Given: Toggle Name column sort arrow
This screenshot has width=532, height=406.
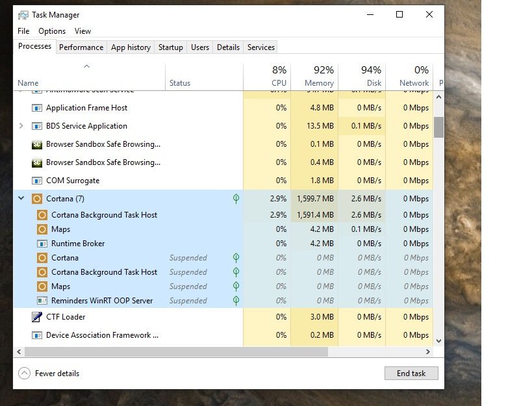Looking at the screenshot, I should [x=86, y=66].
